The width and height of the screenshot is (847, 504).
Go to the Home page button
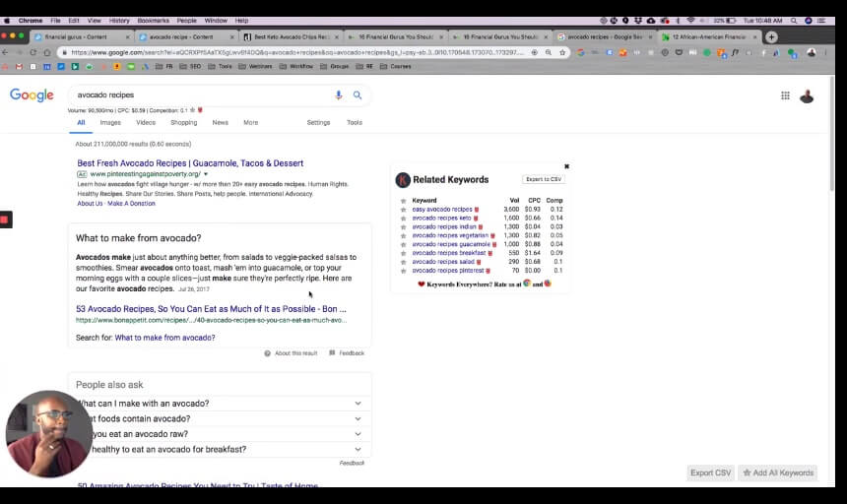tap(47, 52)
